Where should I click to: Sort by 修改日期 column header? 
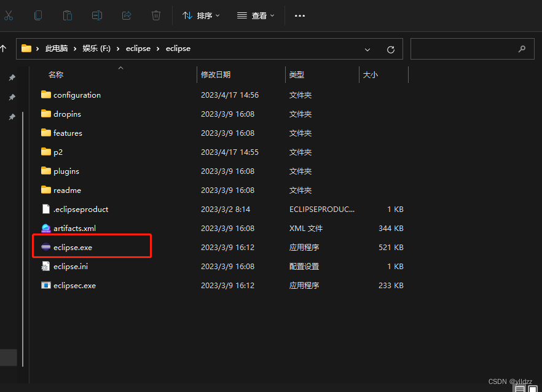(x=216, y=75)
